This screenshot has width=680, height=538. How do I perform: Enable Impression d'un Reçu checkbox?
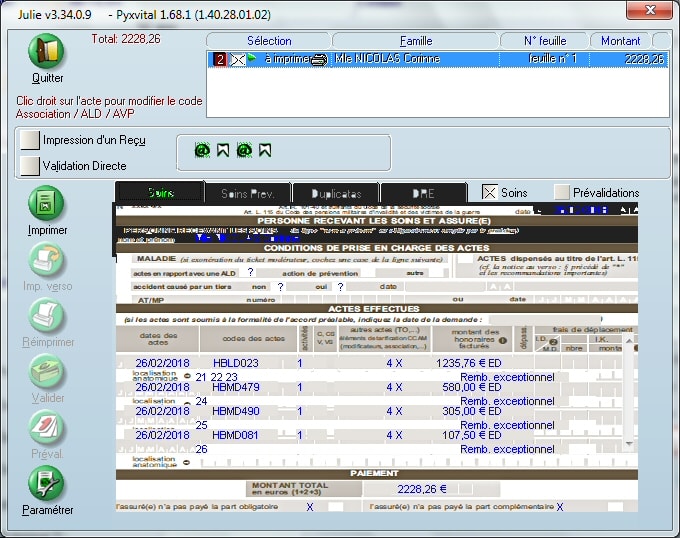[x=30, y=141]
